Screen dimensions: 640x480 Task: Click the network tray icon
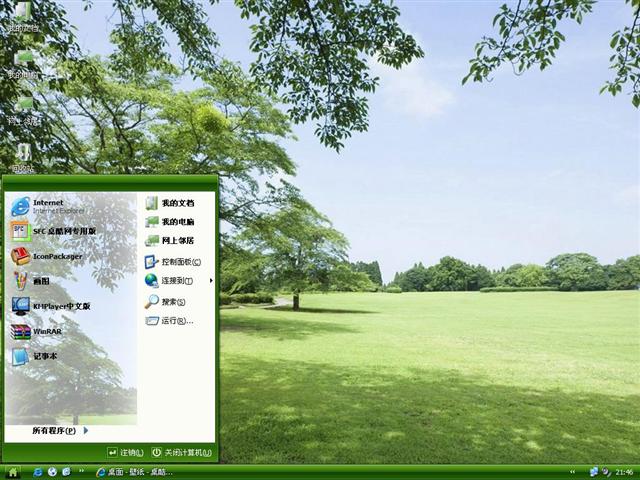point(594,472)
